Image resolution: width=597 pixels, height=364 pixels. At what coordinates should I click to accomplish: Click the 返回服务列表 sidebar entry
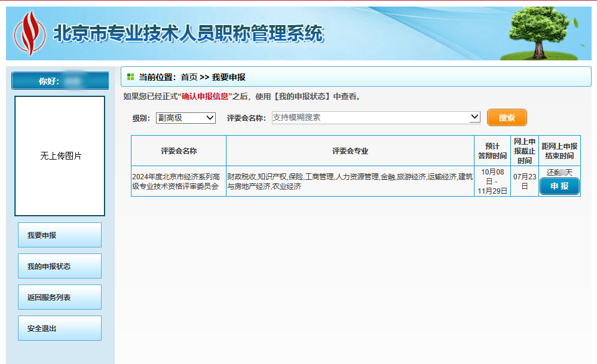(x=59, y=296)
